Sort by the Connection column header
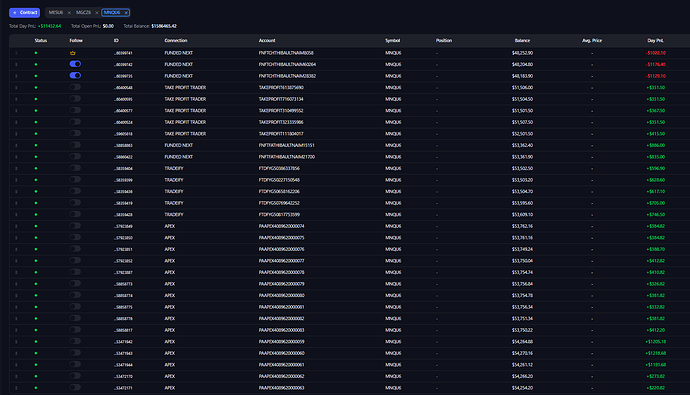 click(176, 40)
